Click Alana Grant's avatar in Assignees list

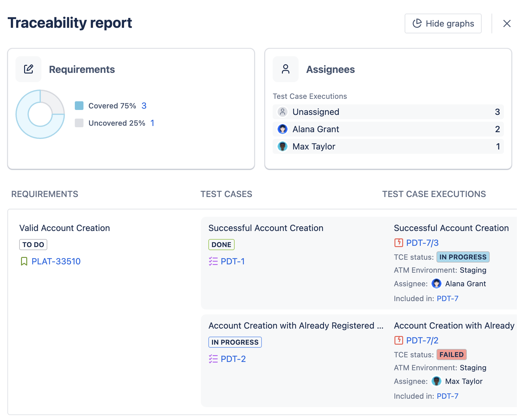click(282, 129)
